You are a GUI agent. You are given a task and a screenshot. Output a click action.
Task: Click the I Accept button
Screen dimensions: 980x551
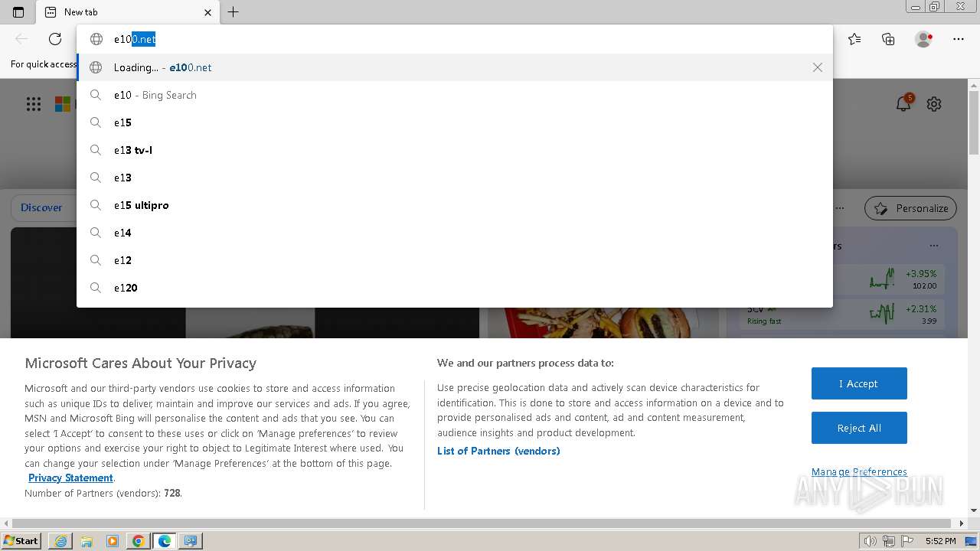tap(859, 383)
